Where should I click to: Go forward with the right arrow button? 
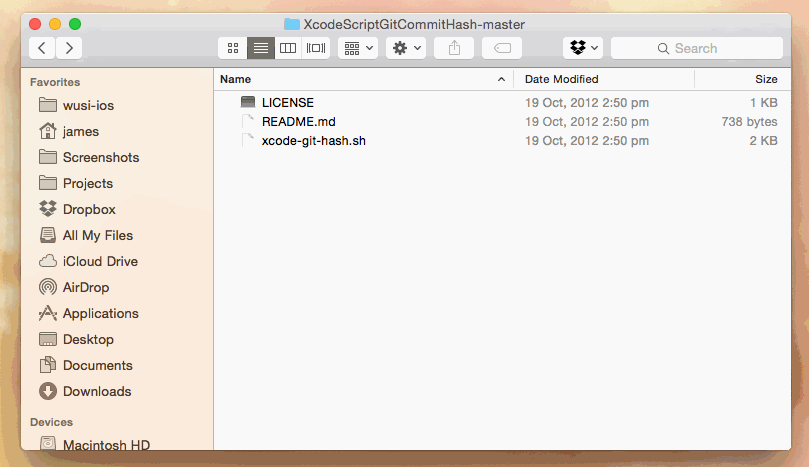pos(69,48)
